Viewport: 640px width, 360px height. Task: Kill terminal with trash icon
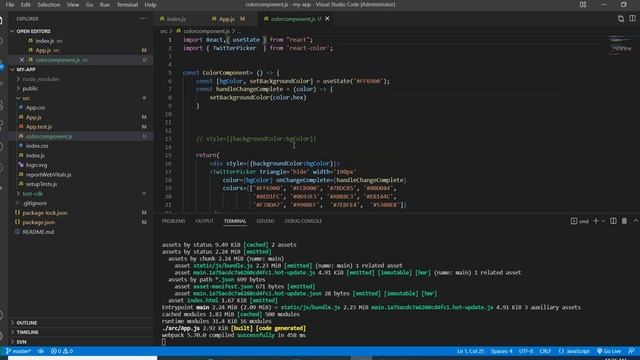tap(624, 221)
